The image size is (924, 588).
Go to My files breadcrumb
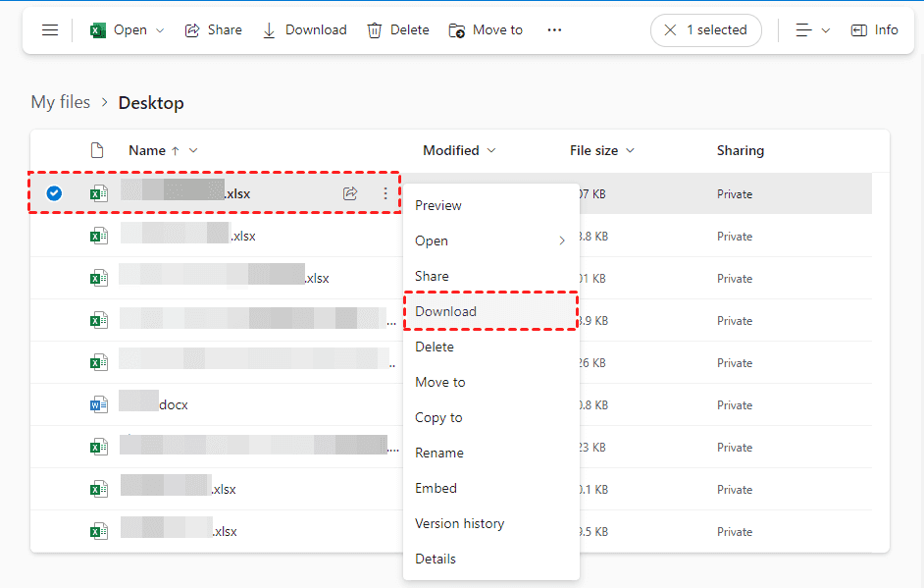[61, 102]
